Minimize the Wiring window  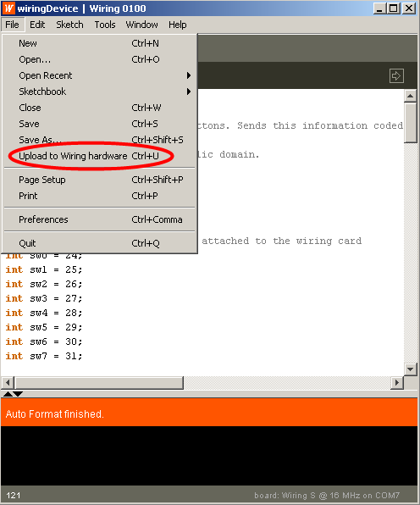[x=379, y=8]
